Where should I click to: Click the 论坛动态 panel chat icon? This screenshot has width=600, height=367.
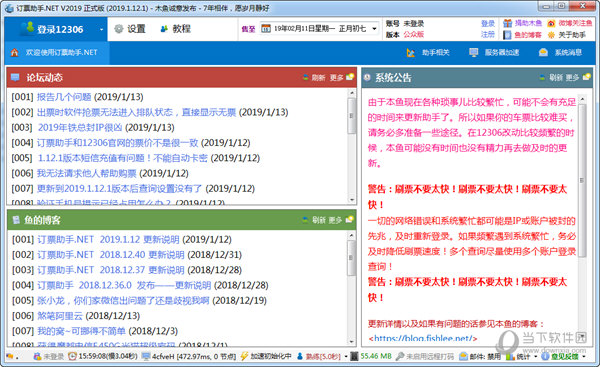(15, 77)
